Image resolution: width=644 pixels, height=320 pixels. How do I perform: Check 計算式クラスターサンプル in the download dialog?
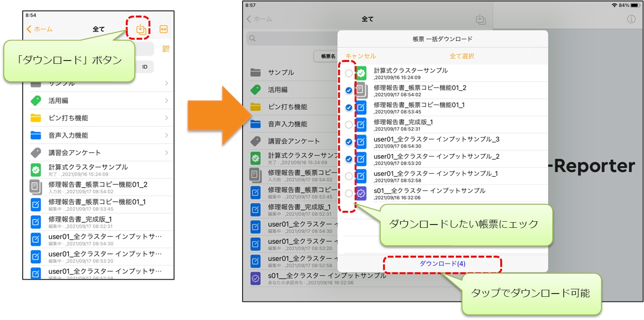click(x=349, y=73)
